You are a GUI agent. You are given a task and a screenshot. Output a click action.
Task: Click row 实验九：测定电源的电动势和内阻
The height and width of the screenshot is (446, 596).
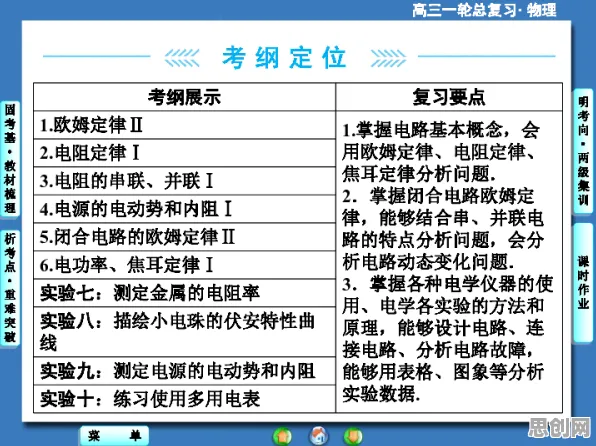[x=184, y=371]
